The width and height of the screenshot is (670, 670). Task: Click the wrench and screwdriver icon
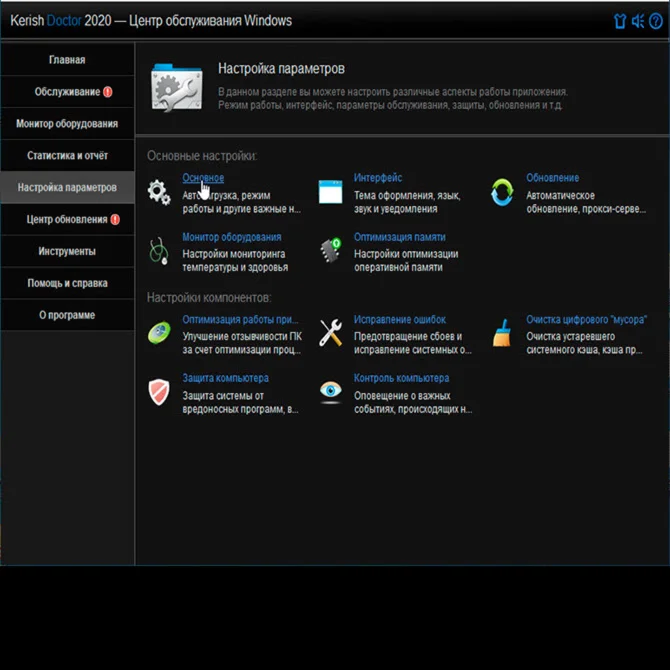coord(330,333)
